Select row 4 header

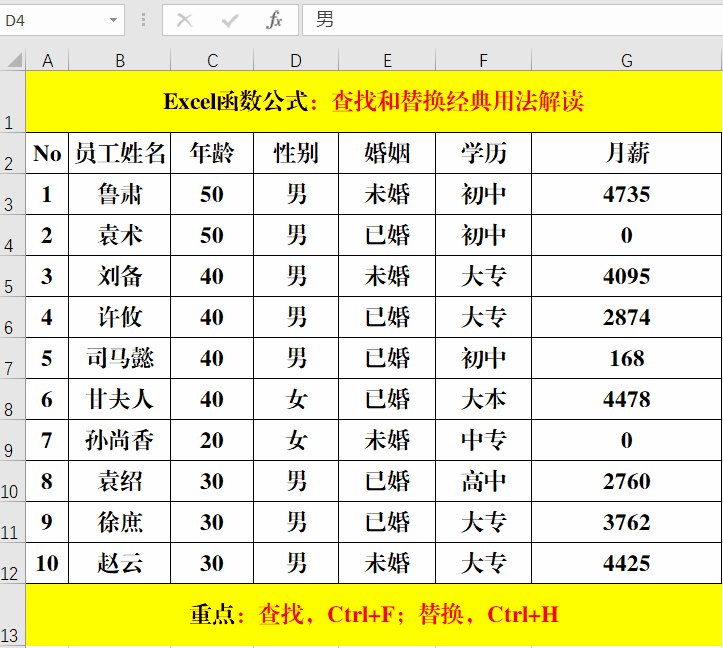[x=12, y=235]
